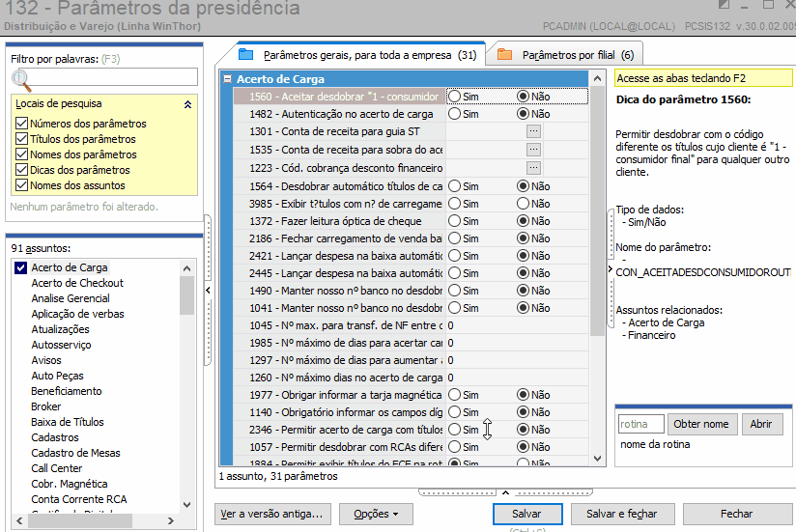Toggle Nomes dos assuntos checkbox

[x=22, y=185]
